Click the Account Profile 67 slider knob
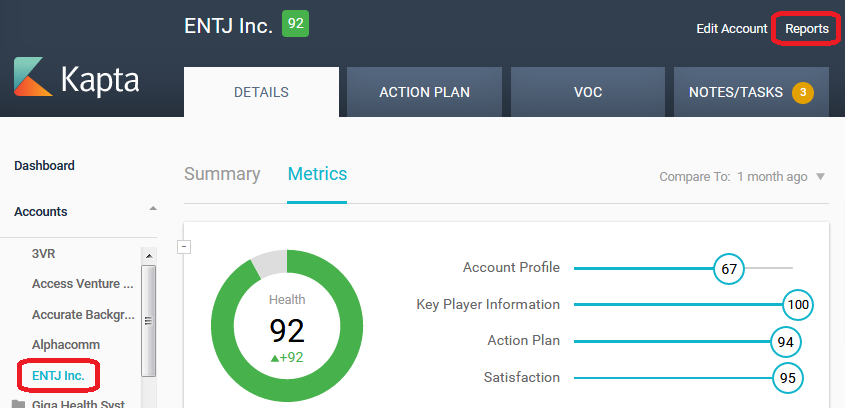 pos(729,268)
